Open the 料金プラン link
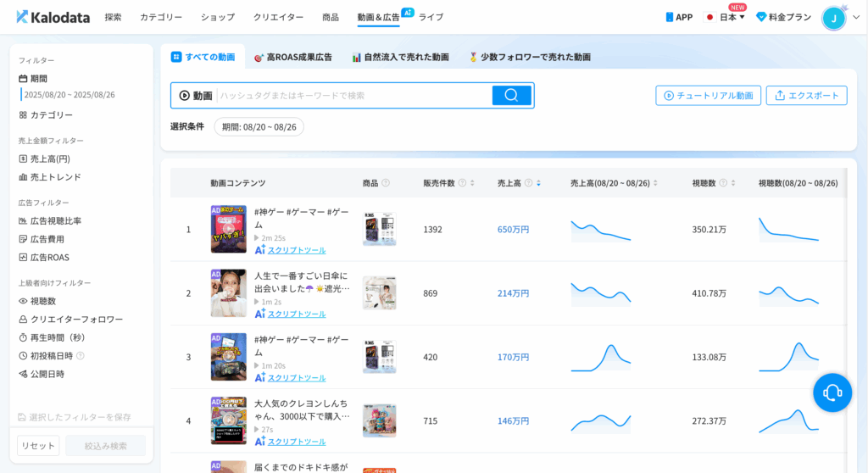 click(789, 17)
